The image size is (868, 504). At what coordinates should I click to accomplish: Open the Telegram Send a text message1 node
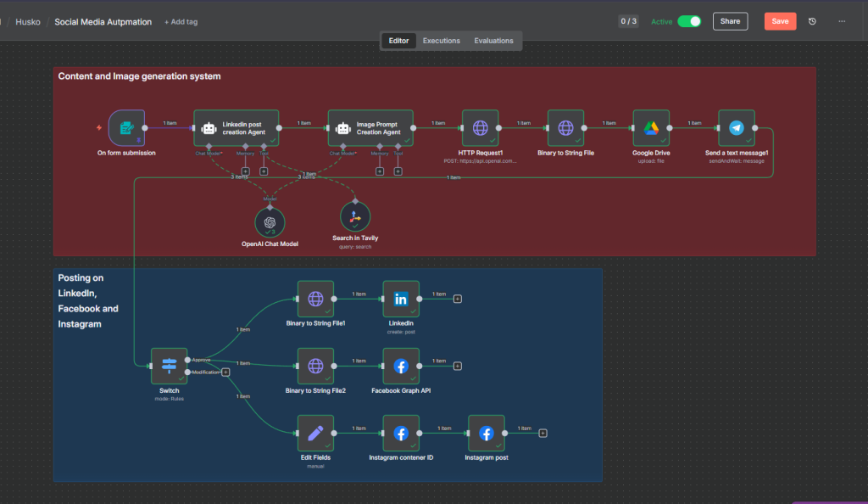click(736, 128)
